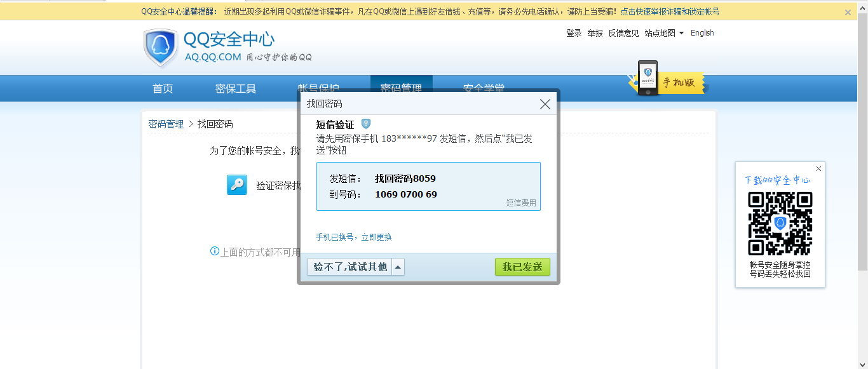Switch language via English link

tap(702, 33)
